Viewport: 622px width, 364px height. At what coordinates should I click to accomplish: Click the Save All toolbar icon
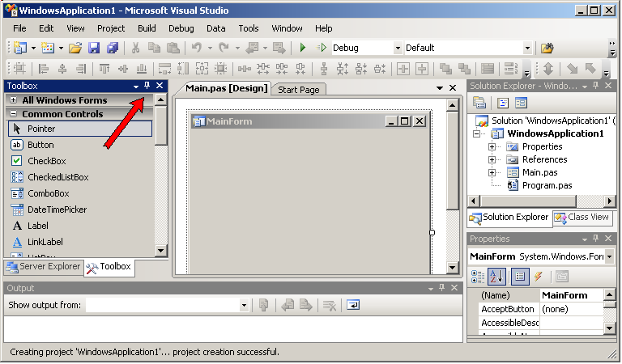112,49
